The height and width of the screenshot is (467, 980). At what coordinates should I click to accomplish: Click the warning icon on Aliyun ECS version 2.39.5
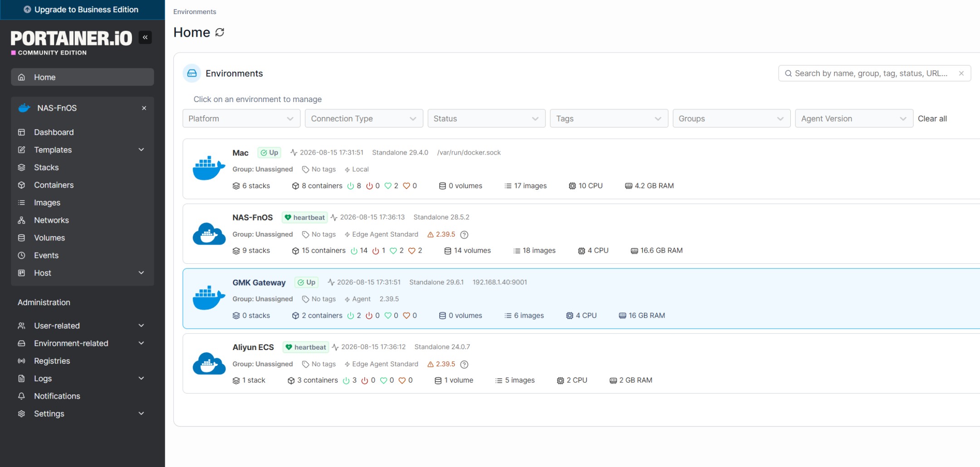pos(431,364)
